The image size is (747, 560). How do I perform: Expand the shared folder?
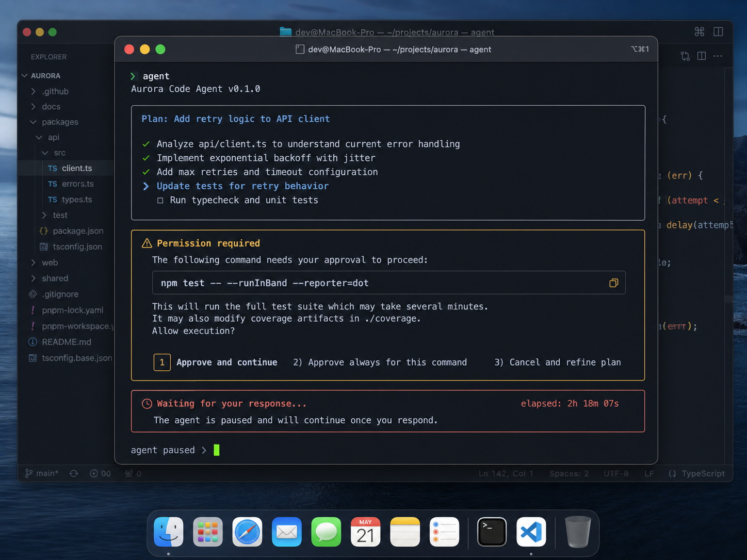click(34, 278)
